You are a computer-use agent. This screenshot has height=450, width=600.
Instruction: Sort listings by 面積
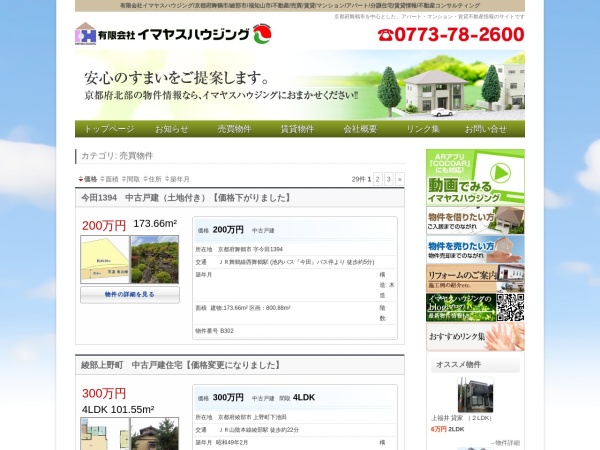tap(109, 179)
